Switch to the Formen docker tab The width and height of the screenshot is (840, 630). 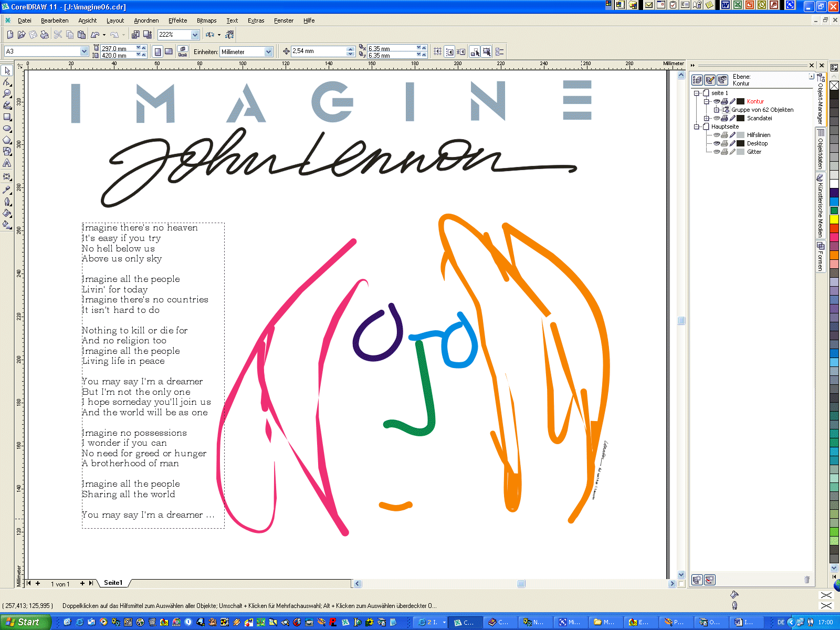pos(820,256)
